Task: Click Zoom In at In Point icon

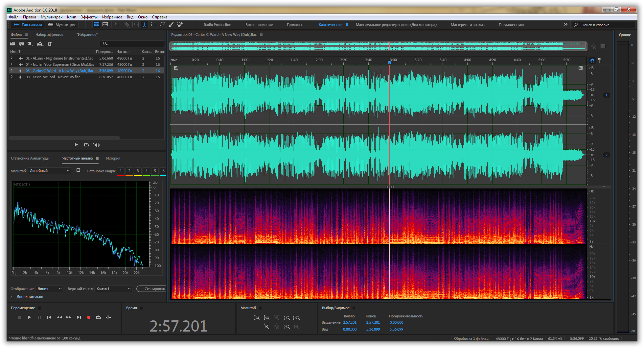Action: (287, 318)
